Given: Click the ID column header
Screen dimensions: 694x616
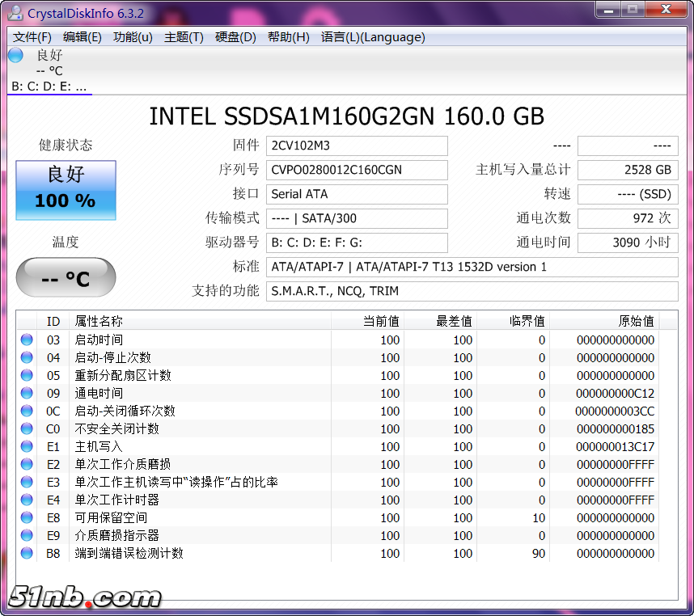Looking at the screenshot, I should [53, 321].
